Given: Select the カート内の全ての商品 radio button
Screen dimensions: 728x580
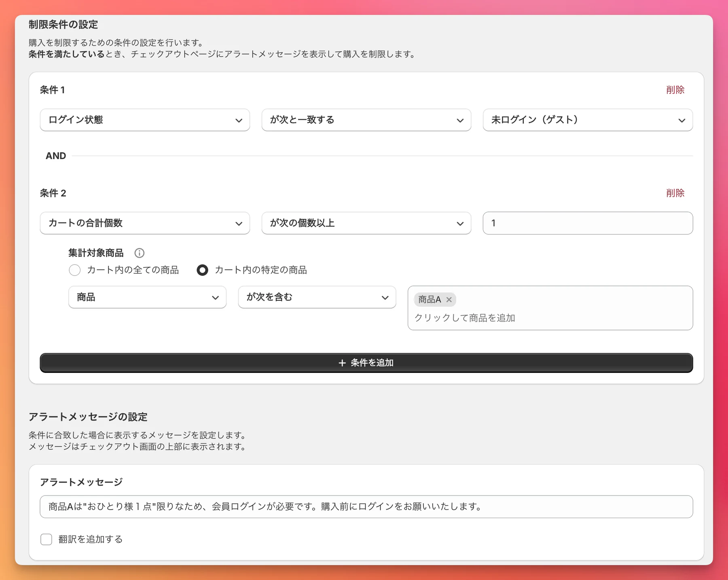Looking at the screenshot, I should tap(74, 270).
